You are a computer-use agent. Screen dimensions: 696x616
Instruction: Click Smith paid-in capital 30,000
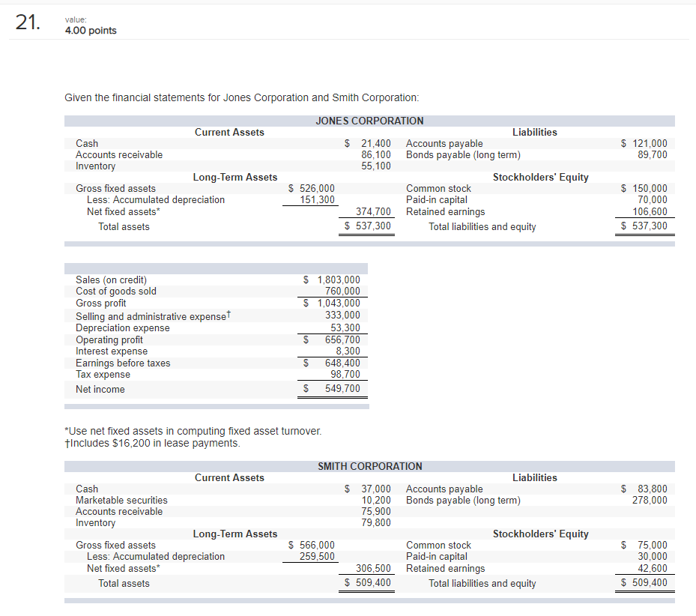[653, 557]
